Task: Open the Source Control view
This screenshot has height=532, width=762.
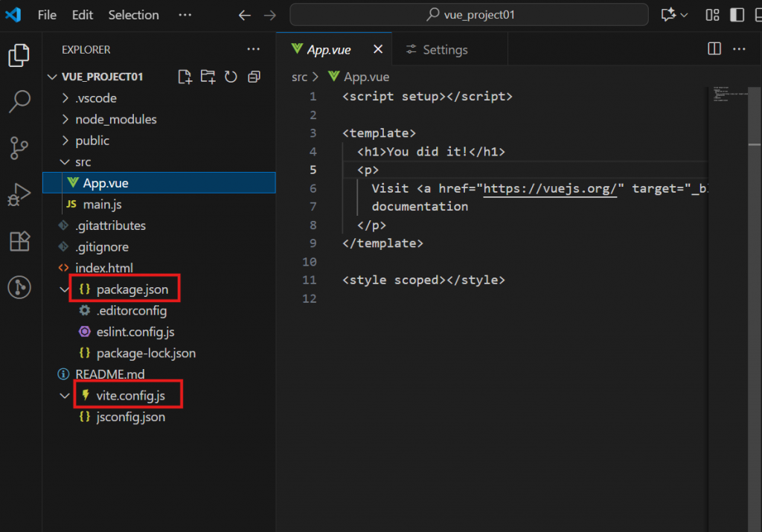Action: point(19,148)
